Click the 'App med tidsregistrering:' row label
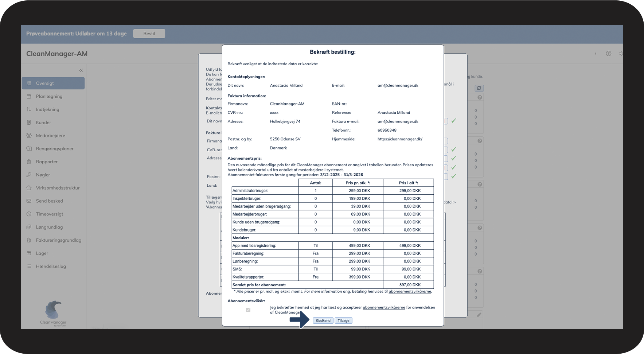This screenshot has width=644, height=354. 254,246
